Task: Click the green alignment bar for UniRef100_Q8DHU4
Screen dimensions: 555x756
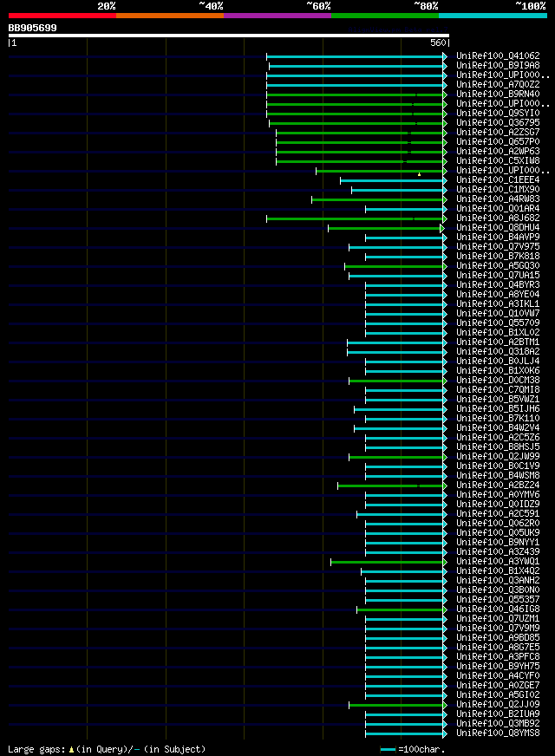Action: [386, 229]
